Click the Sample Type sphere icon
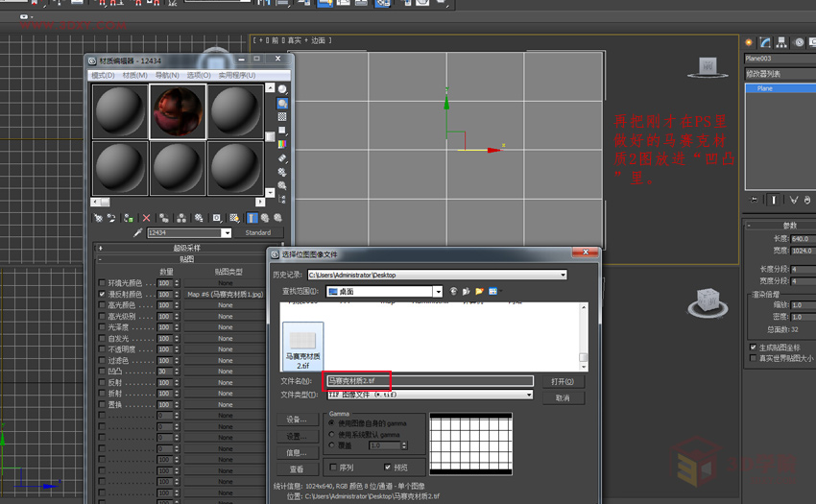816x504 pixels. click(x=282, y=89)
